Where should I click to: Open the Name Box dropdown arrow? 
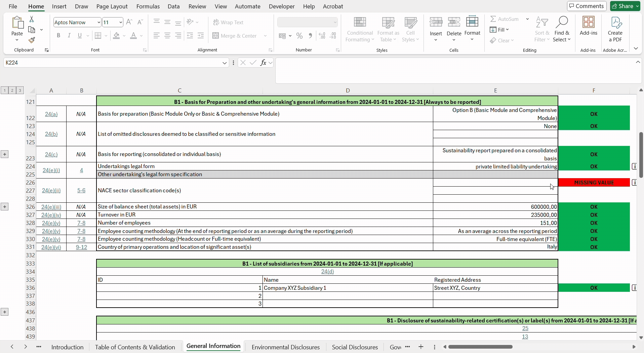225,63
